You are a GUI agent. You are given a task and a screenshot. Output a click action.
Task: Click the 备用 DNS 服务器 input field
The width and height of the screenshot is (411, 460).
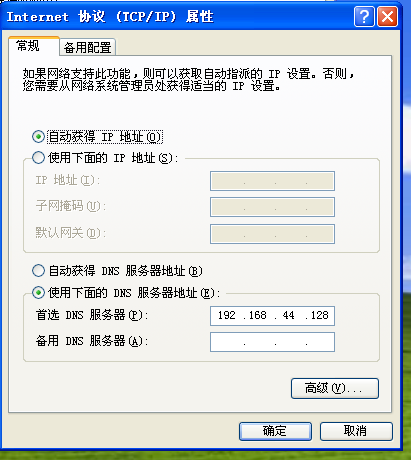[x=272, y=342]
